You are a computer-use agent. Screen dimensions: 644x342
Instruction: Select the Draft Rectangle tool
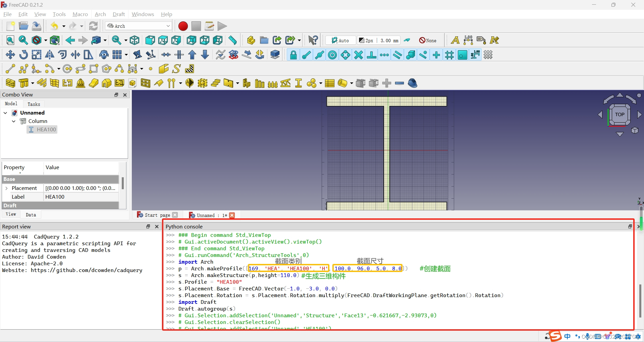[x=94, y=69]
